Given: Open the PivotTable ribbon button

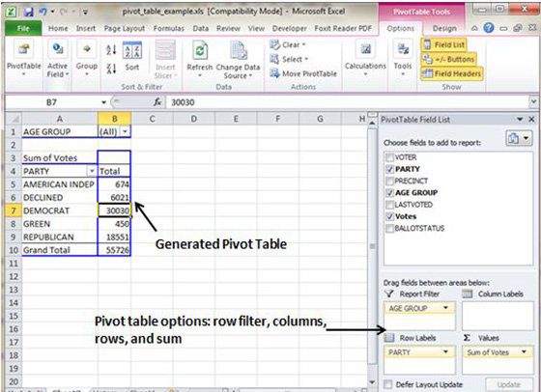Looking at the screenshot, I should (23, 59).
